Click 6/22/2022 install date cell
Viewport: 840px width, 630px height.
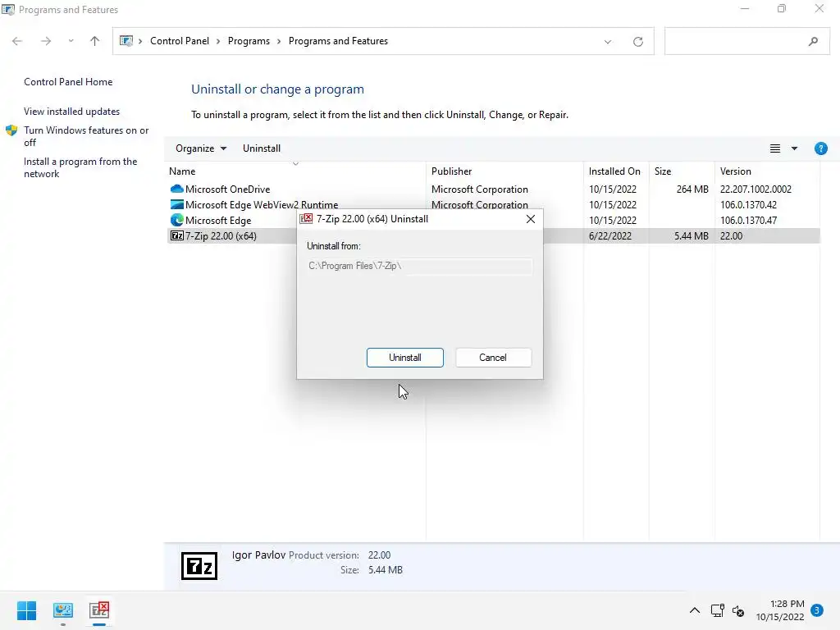click(x=609, y=235)
